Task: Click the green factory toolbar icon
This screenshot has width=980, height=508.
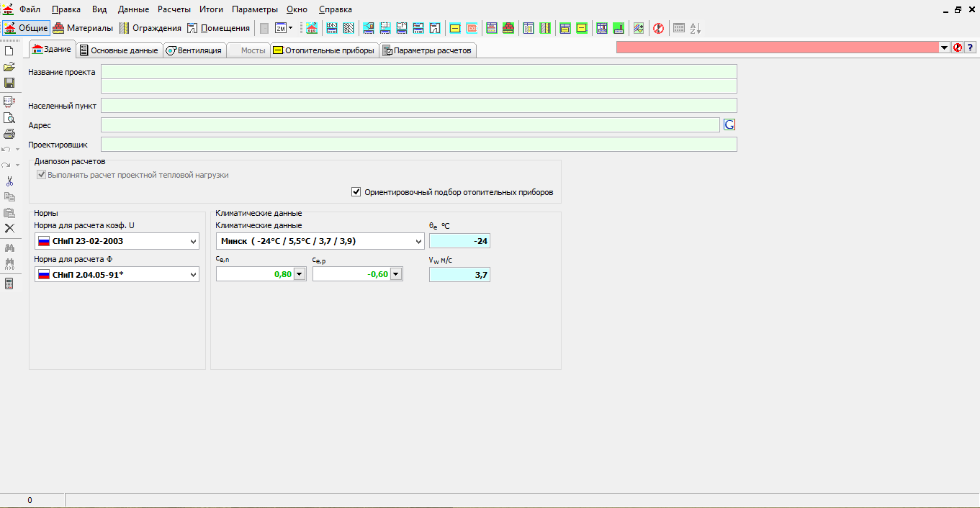Action: (x=619, y=28)
